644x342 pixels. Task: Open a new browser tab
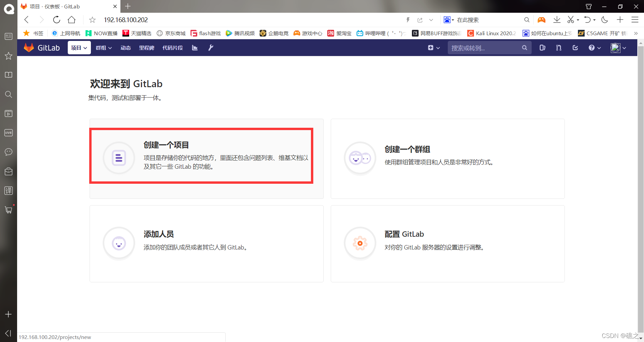[128, 6]
